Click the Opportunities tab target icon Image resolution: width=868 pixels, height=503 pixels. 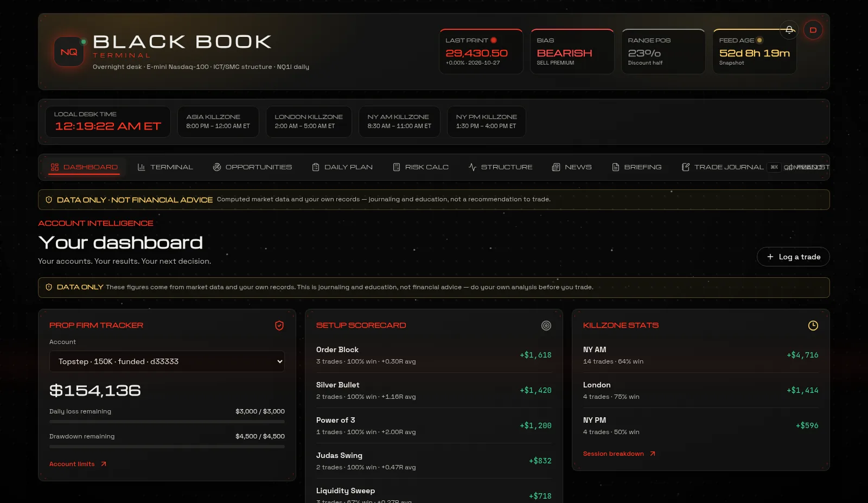[x=217, y=167]
